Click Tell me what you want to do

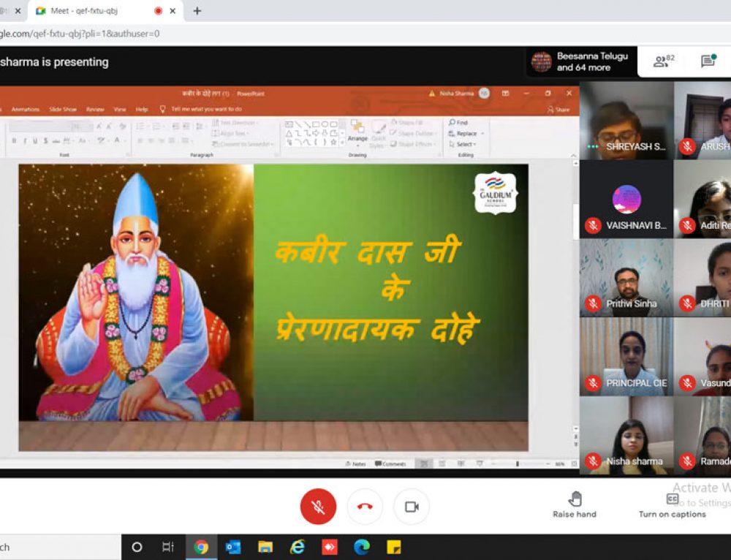(201, 109)
